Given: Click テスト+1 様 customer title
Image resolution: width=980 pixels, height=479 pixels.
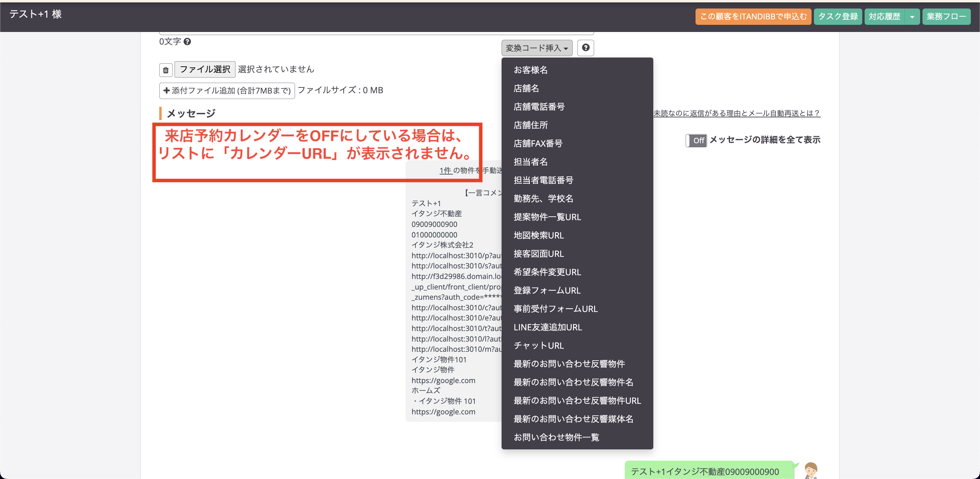Looking at the screenshot, I should [x=35, y=14].
